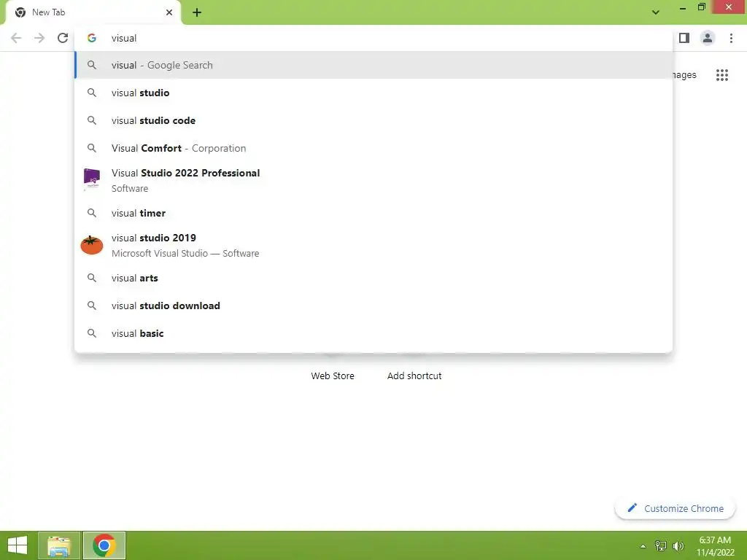Open the tab search chevron

656,12
